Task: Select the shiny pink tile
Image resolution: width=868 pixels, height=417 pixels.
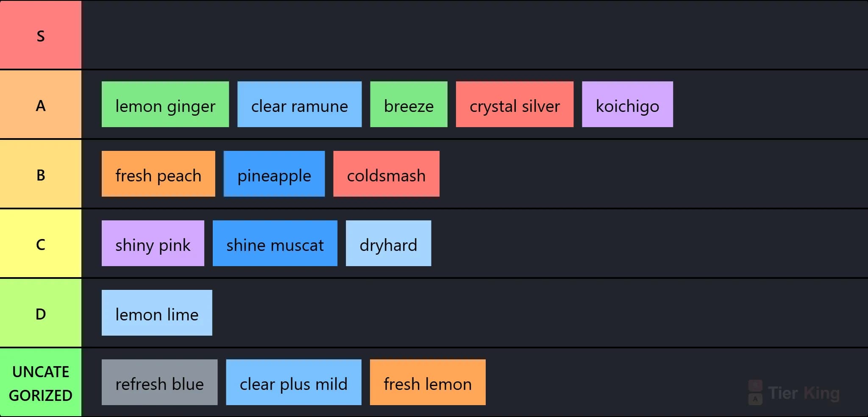Action: point(153,243)
